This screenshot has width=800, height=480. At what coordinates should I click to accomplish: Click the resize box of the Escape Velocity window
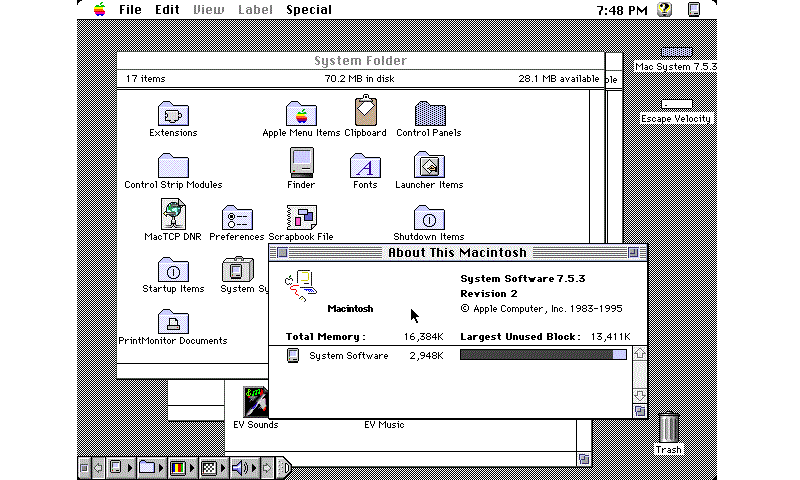(584, 459)
